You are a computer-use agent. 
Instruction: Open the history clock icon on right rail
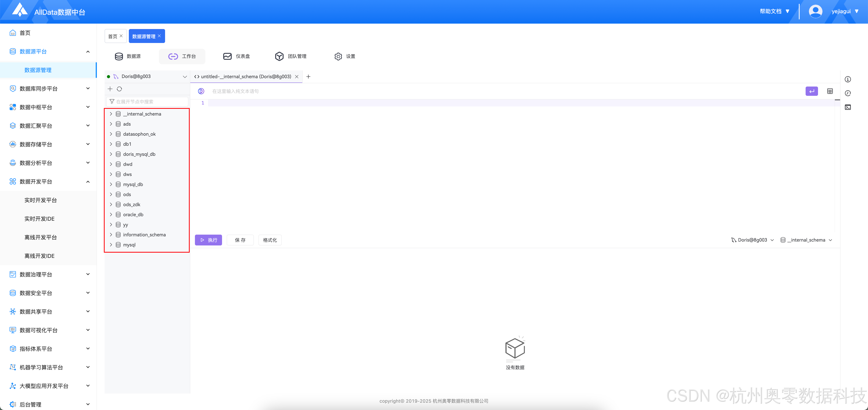pos(848,93)
